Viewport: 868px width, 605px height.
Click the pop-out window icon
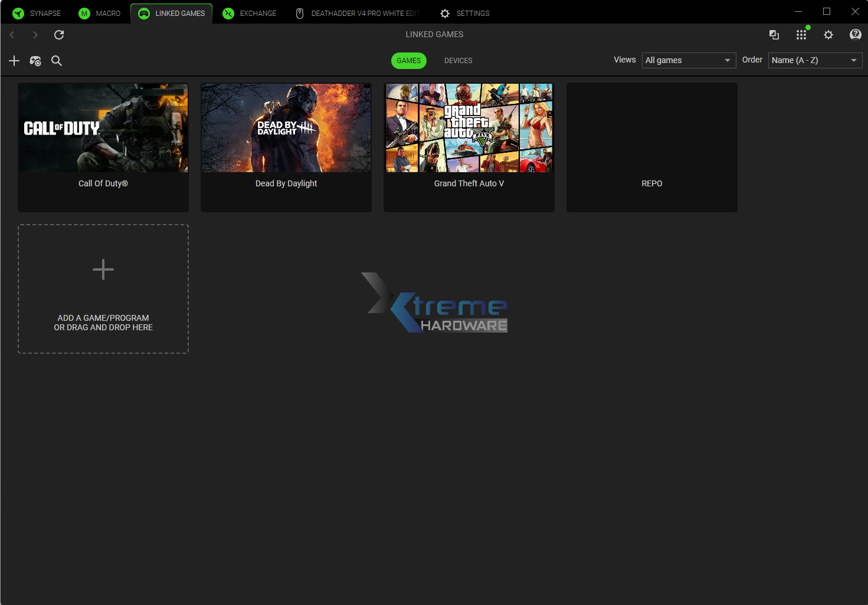774,35
